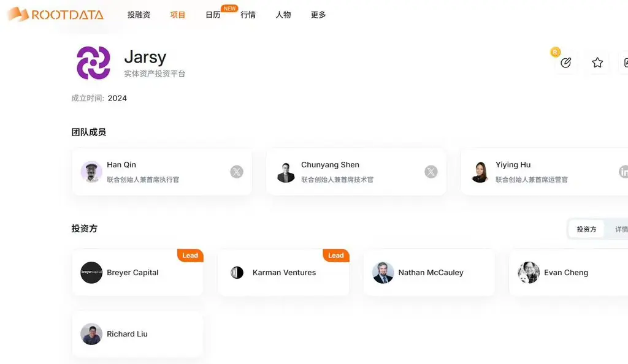Screen dimensions: 628x364
Task: Open the Karman Ventures investor name
Action: pos(284,273)
